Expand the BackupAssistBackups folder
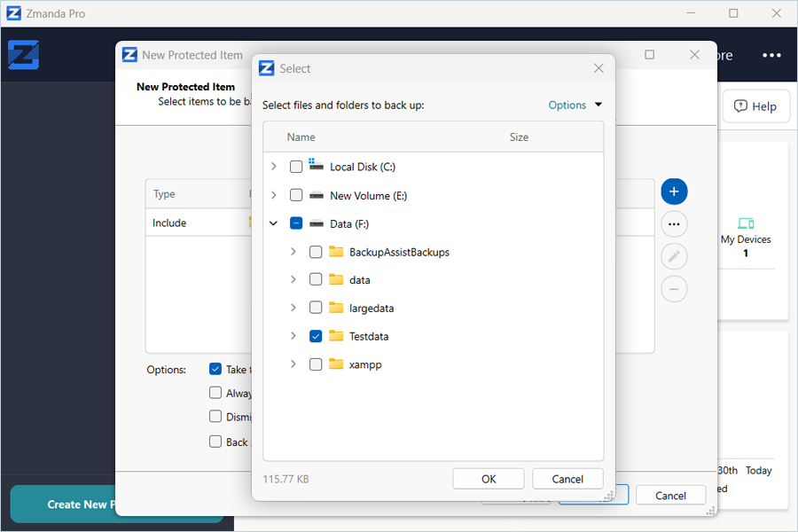 [x=293, y=252]
